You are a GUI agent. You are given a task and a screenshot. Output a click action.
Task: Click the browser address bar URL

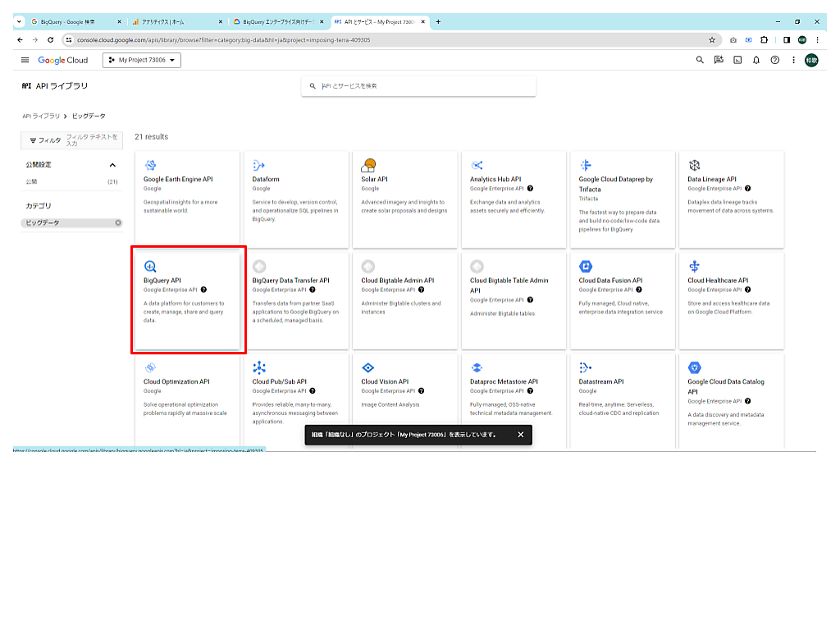click(x=223, y=40)
